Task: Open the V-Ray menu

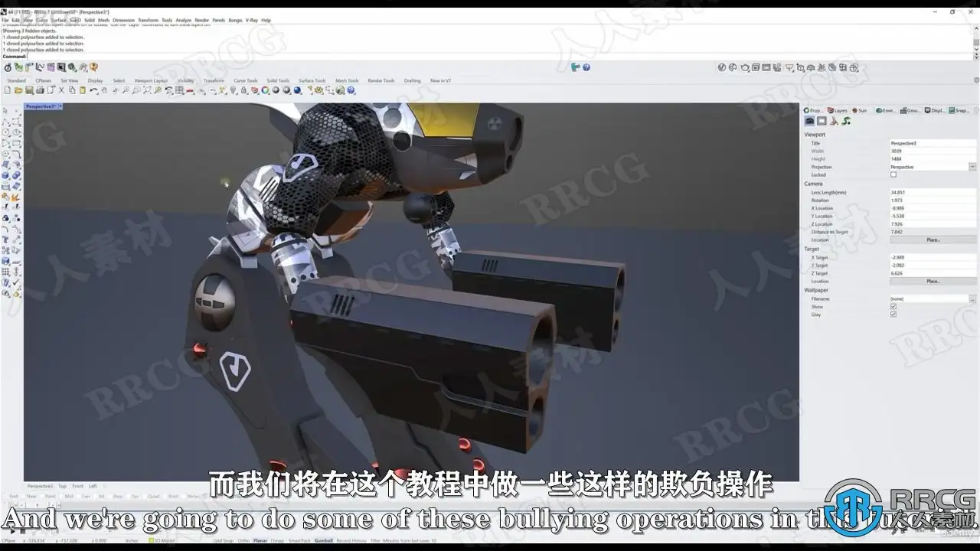Action: click(252, 20)
